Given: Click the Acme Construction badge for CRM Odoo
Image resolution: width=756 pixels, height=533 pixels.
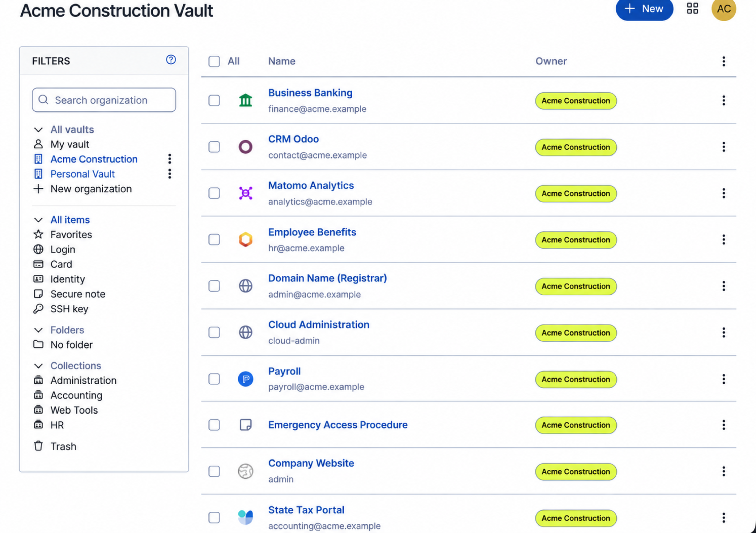Looking at the screenshot, I should (576, 147).
